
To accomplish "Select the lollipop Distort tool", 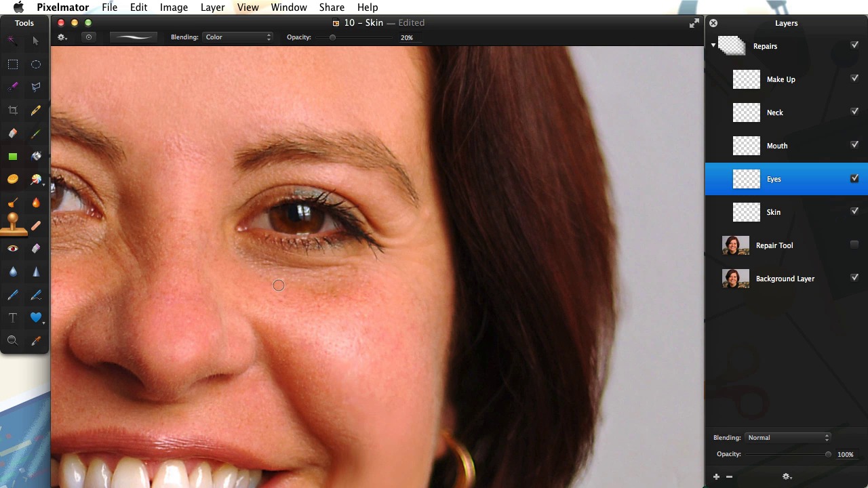I will point(35,180).
